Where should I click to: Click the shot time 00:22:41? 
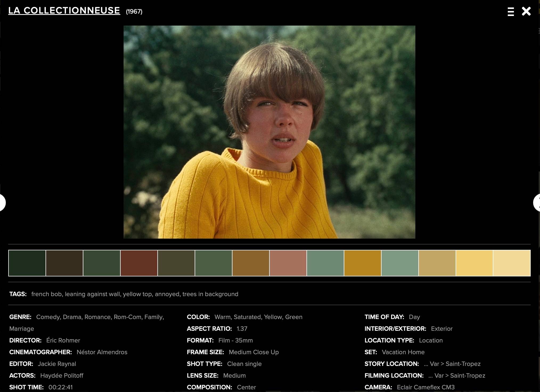[x=60, y=387]
